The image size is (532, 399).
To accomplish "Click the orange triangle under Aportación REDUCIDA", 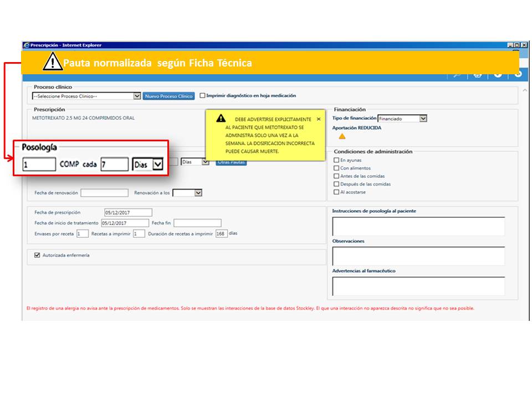I will [x=342, y=136].
